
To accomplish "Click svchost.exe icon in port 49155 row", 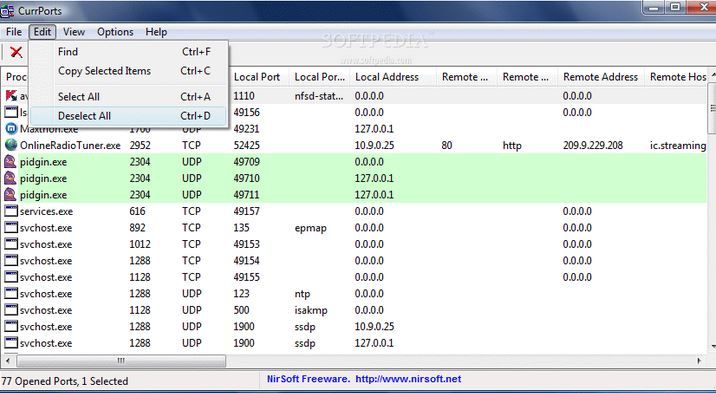I will coord(11,277).
